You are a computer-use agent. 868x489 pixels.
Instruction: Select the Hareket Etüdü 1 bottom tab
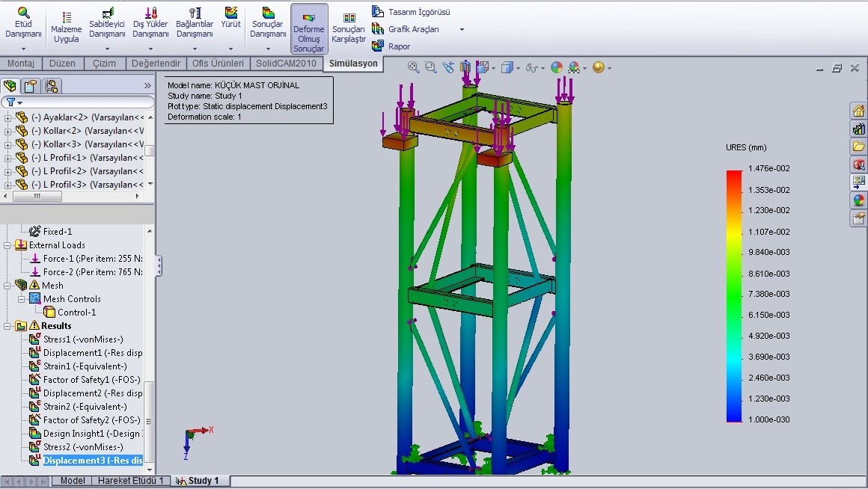[x=130, y=481]
